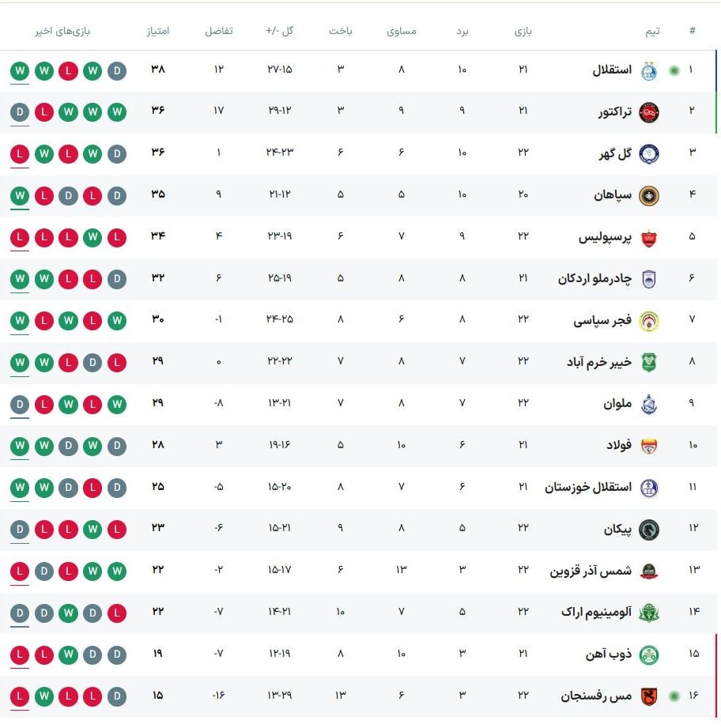
Task: Click Mes Rafsanjan's leftmost recent-form L badge
Action: (20, 696)
